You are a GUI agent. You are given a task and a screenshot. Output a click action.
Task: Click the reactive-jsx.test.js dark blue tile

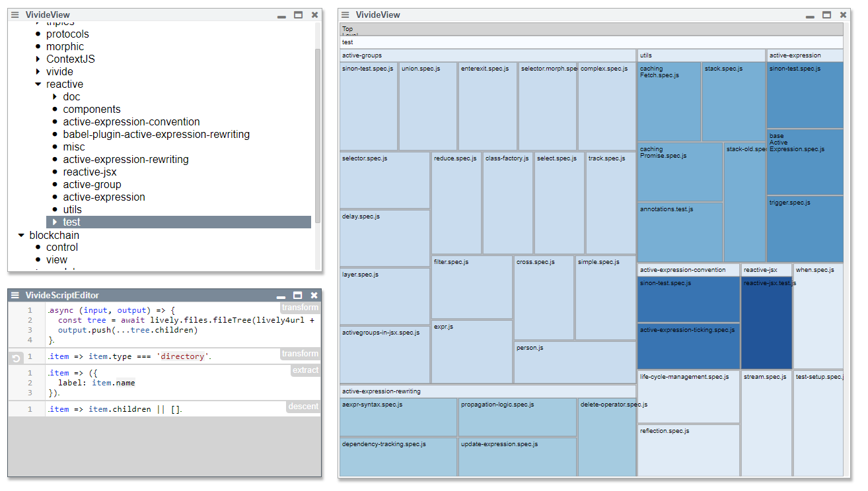point(766,323)
